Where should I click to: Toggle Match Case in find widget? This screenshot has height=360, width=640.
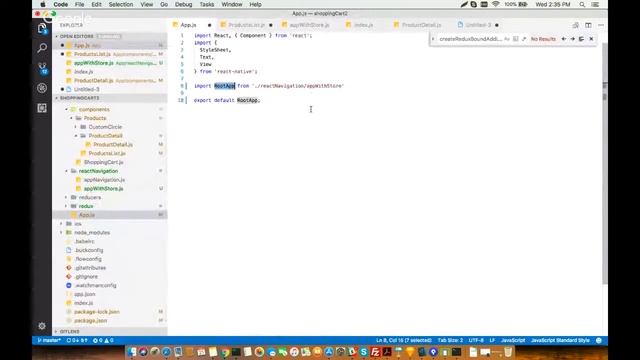click(507, 39)
